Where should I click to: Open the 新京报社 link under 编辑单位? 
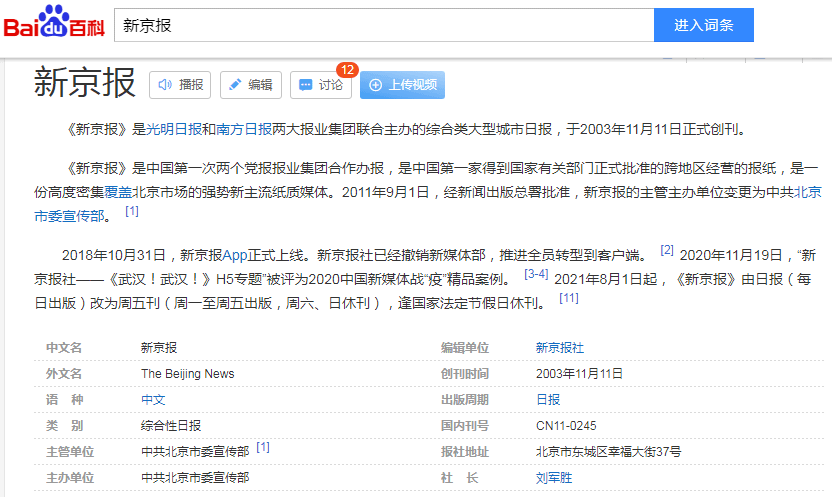pyautogui.click(x=560, y=347)
